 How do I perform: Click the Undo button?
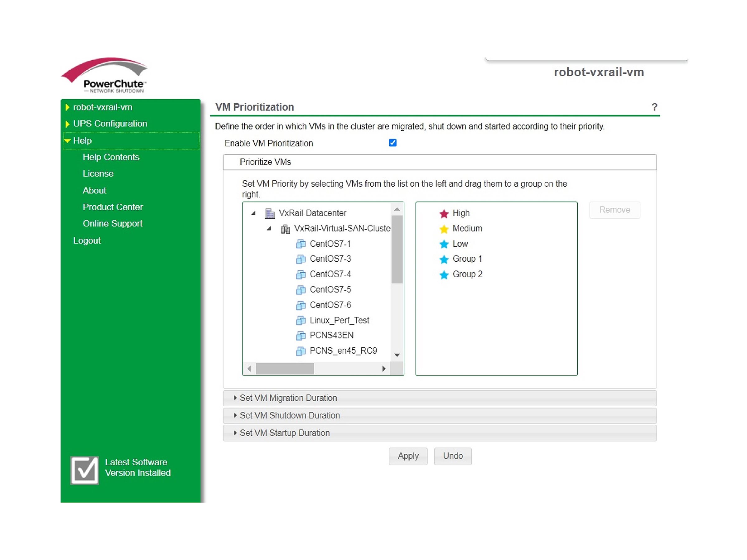453,456
